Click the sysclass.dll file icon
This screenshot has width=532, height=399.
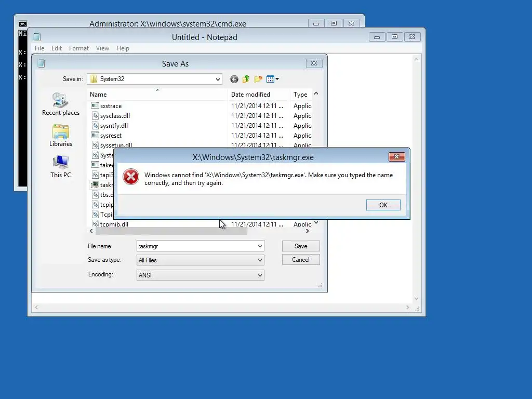(96, 115)
